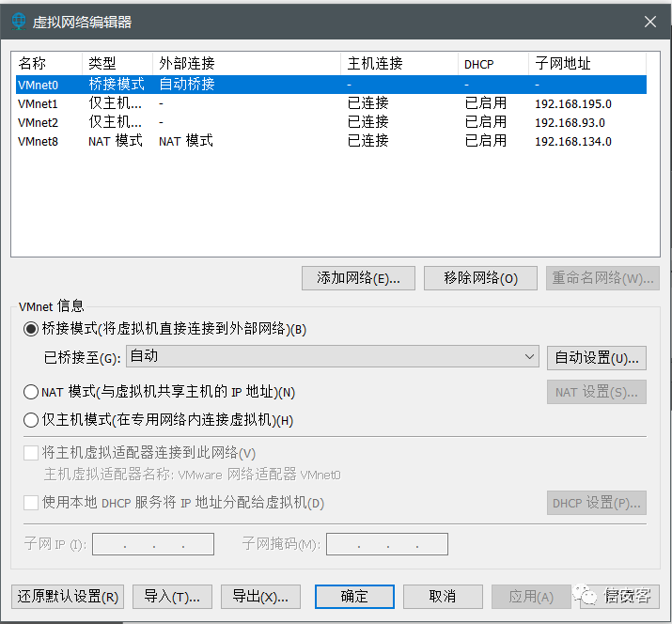The width and height of the screenshot is (672, 624).
Task: Select the VMnet1 row
Action: 331,103
